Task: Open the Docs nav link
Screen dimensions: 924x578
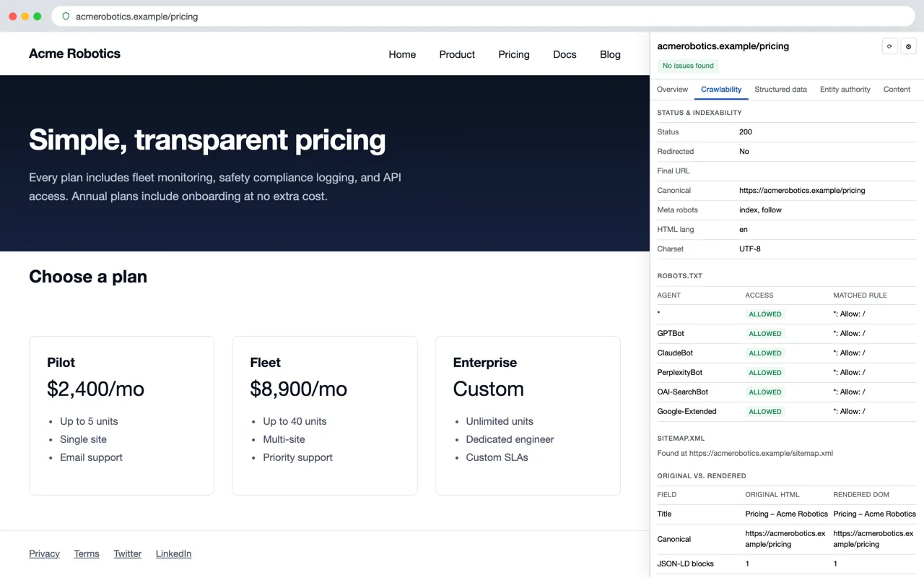Action: click(565, 54)
